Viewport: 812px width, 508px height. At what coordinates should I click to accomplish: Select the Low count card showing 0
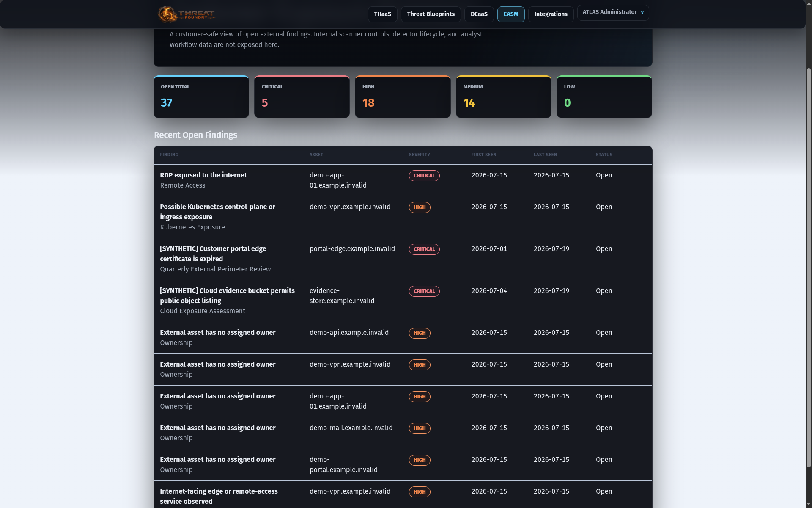pyautogui.click(x=604, y=97)
